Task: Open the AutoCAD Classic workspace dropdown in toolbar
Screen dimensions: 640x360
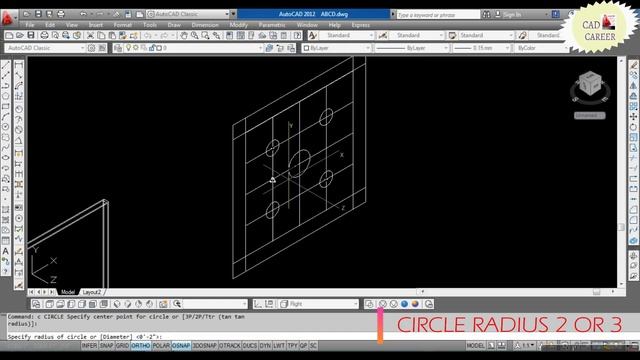Action: tap(45, 48)
